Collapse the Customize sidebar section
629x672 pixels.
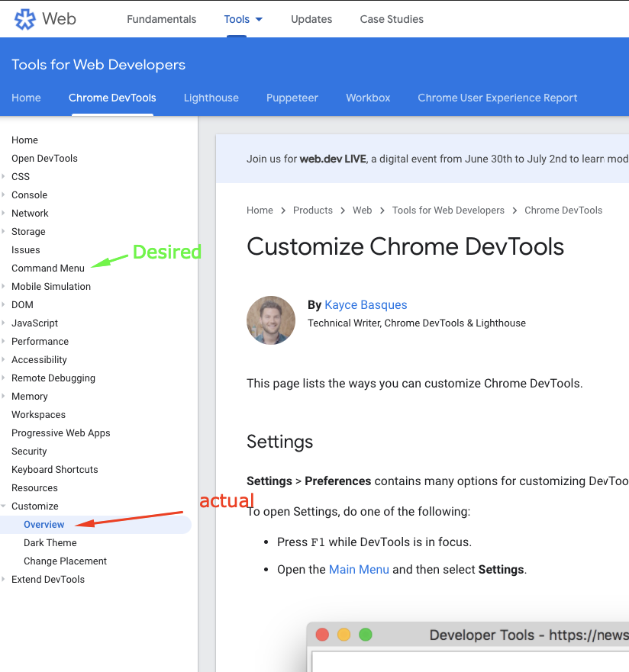[5, 506]
